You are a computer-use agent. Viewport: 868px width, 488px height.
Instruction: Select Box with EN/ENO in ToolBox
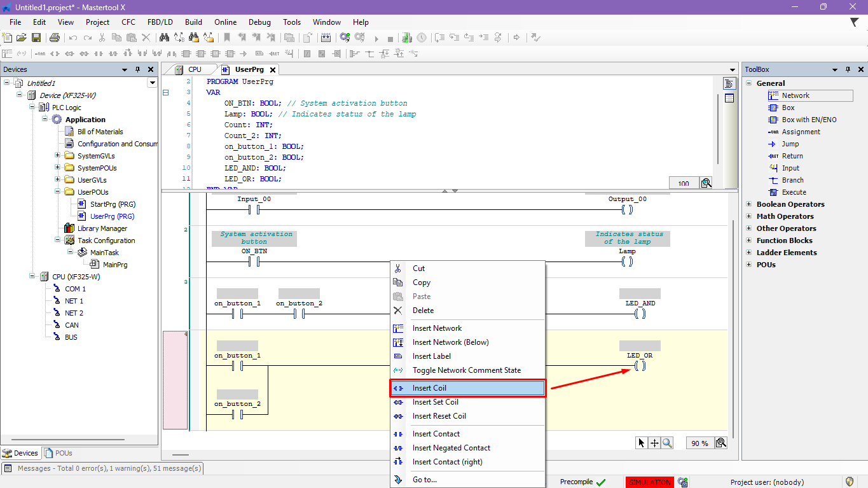coord(809,120)
